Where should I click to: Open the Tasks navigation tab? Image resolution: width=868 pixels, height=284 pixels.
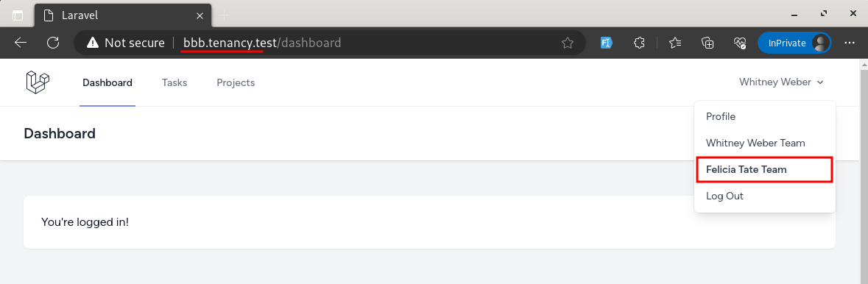[174, 82]
